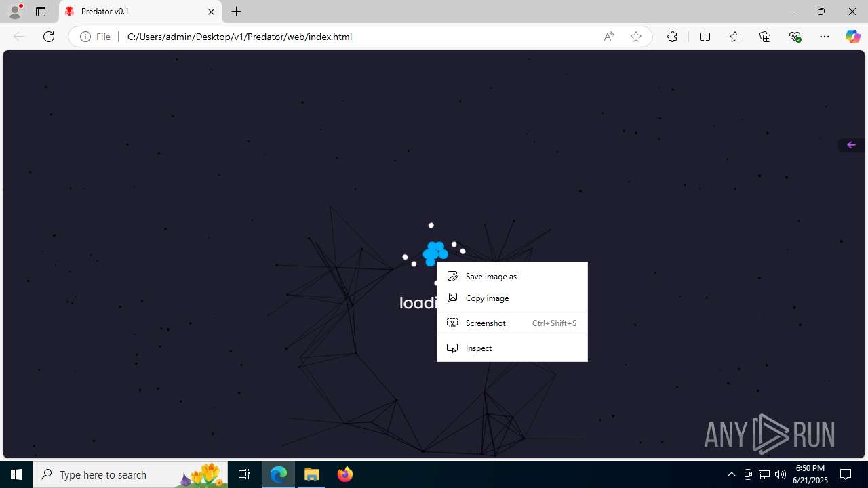Launch Firefox from the taskbar
This screenshot has height=488, width=868.
point(344,474)
